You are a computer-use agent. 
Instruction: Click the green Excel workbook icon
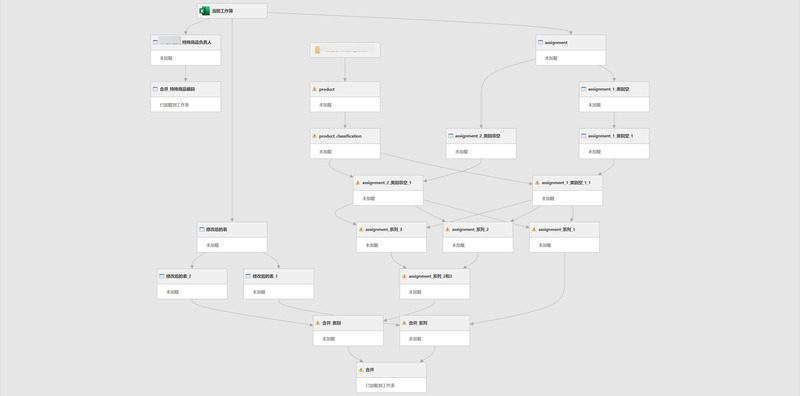(x=205, y=11)
